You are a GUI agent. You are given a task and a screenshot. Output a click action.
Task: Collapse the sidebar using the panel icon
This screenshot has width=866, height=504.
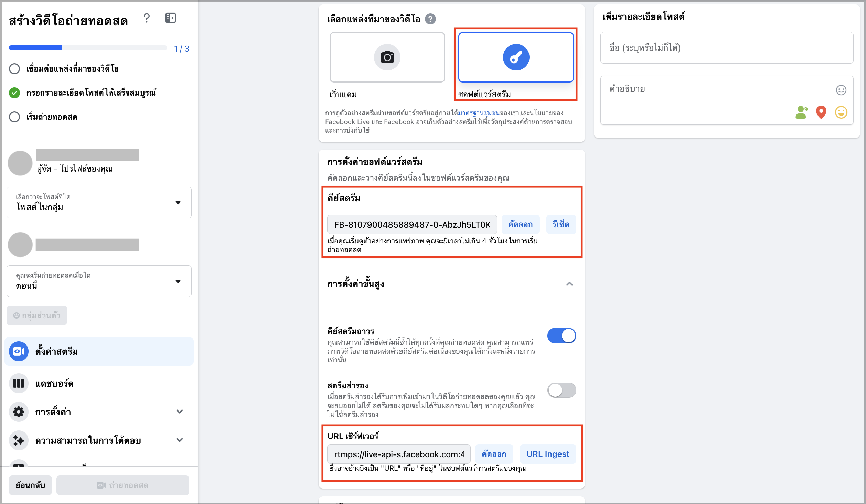171,18
